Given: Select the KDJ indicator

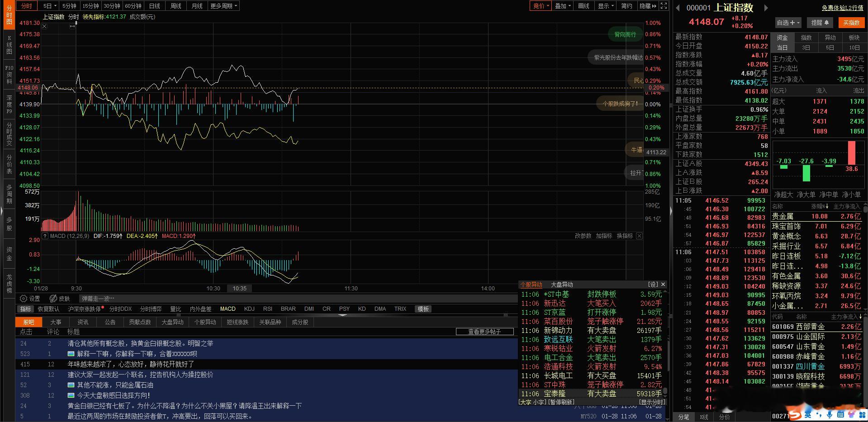Looking at the screenshot, I should [x=249, y=309].
